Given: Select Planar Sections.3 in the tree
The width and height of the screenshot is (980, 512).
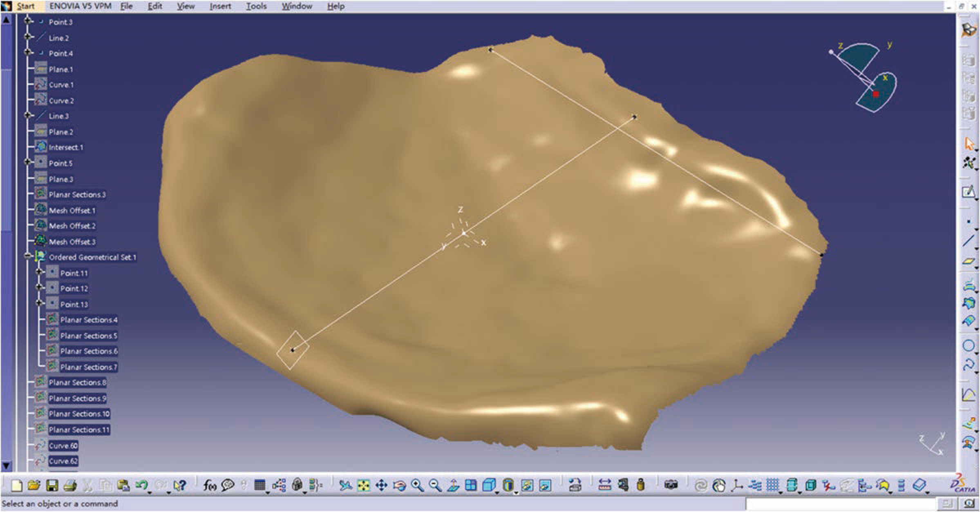Looking at the screenshot, I should tap(77, 195).
